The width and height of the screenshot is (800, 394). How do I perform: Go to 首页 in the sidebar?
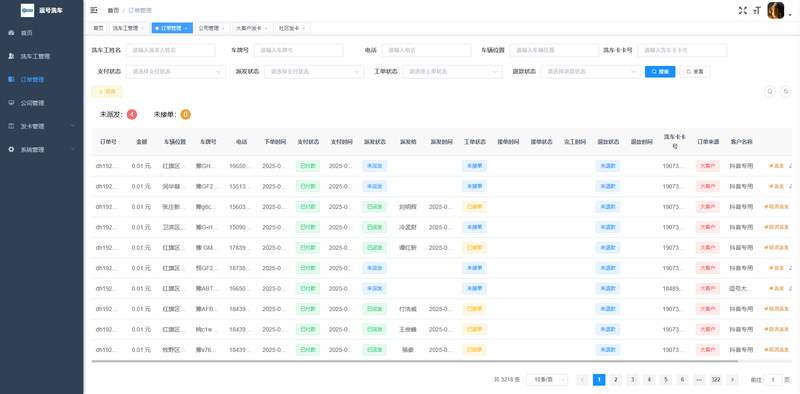click(x=41, y=33)
